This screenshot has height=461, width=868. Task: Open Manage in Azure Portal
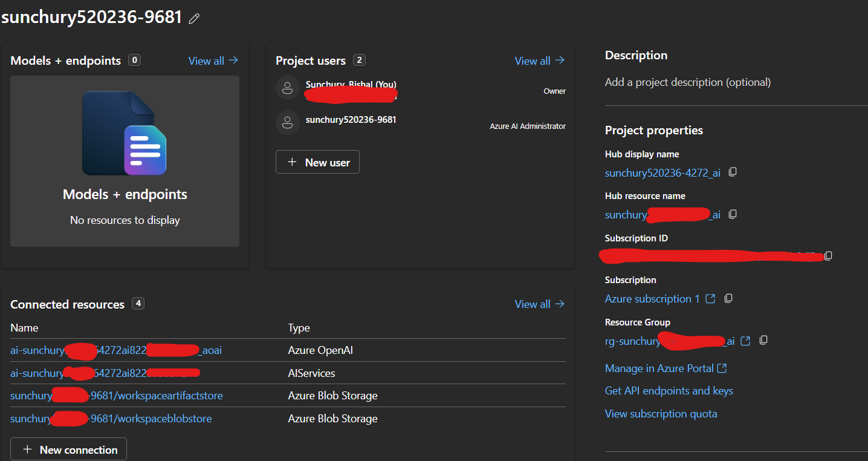pos(666,368)
